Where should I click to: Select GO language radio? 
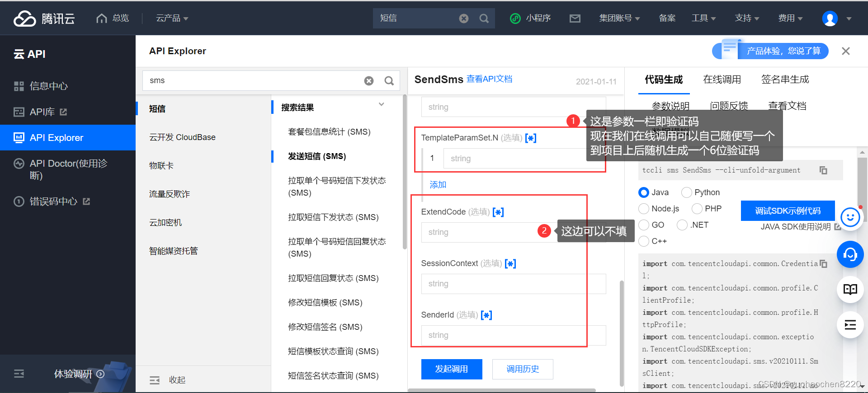pos(644,225)
